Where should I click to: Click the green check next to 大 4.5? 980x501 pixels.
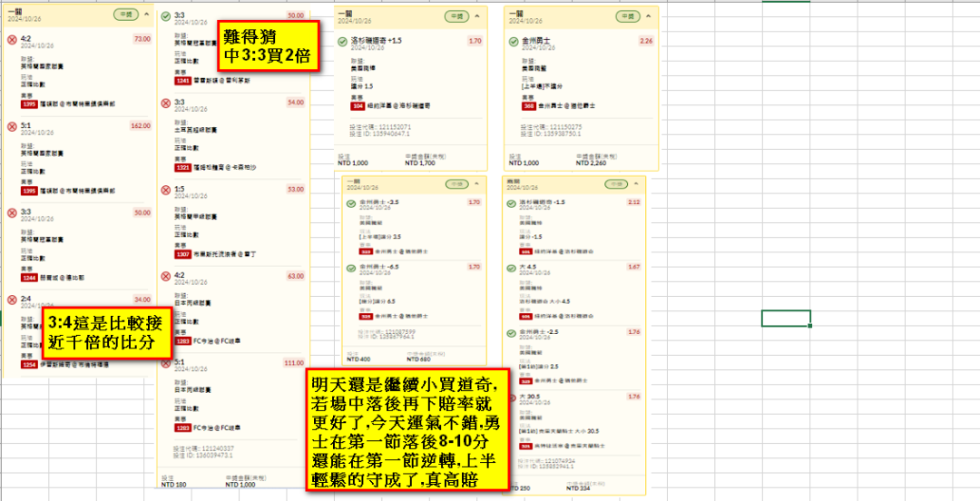pyautogui.click(x=511, y=268)
